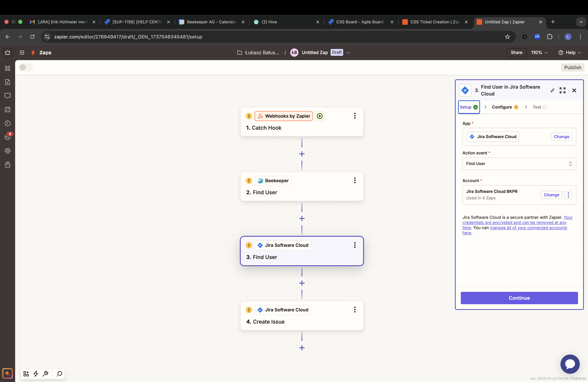Open the apps grid launcher icon

(22, 53)
